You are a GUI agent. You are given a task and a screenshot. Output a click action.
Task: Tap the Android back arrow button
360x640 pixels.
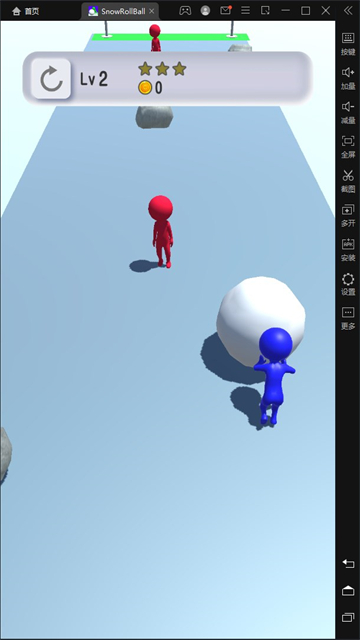pos(348,564)
